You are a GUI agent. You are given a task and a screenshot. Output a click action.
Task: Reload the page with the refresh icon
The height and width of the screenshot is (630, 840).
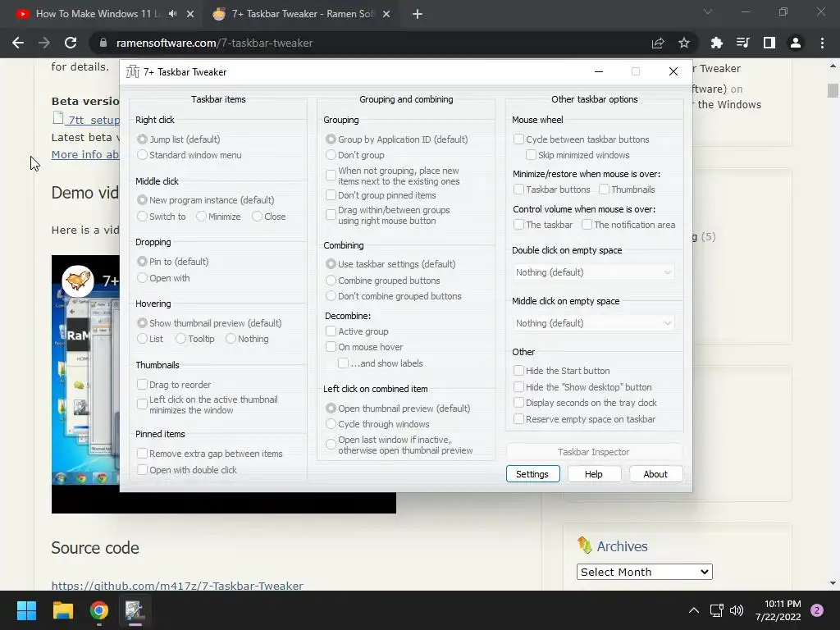pyautogui.click(x=71, y=43)
